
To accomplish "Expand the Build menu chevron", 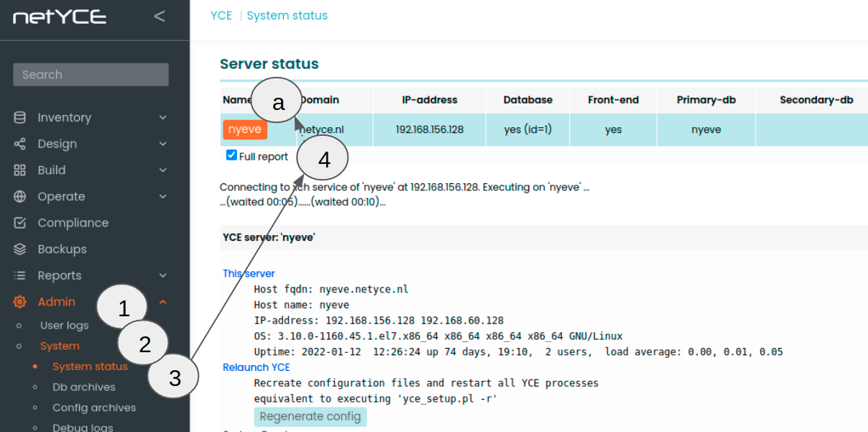I will click(163, 170).
